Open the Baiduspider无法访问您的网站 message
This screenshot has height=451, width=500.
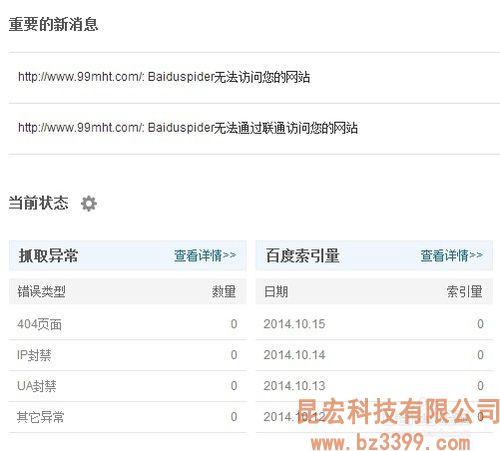pos(164,77)
